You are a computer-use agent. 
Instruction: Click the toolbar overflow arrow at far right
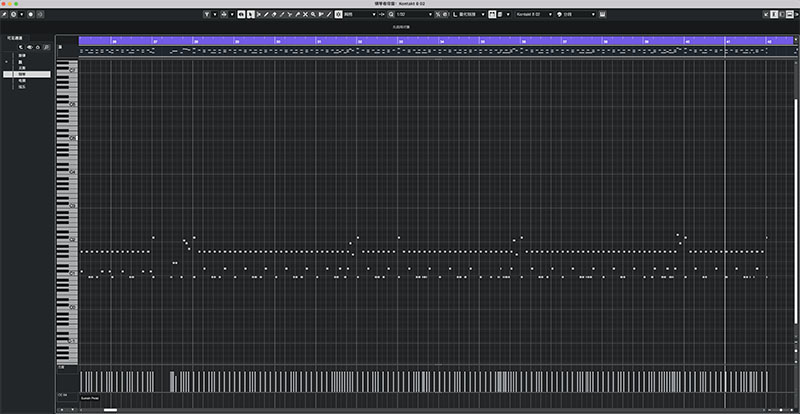797,14
